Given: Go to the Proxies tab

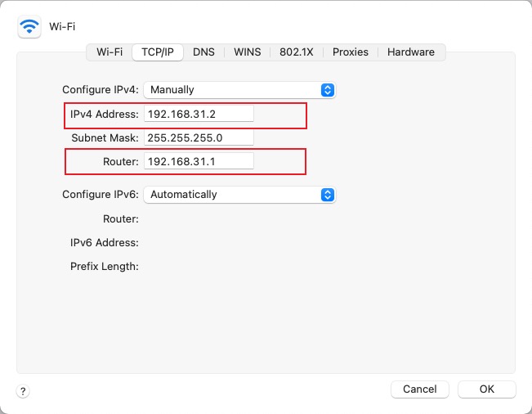Looking at the screenshot, I should coord(350,52).
